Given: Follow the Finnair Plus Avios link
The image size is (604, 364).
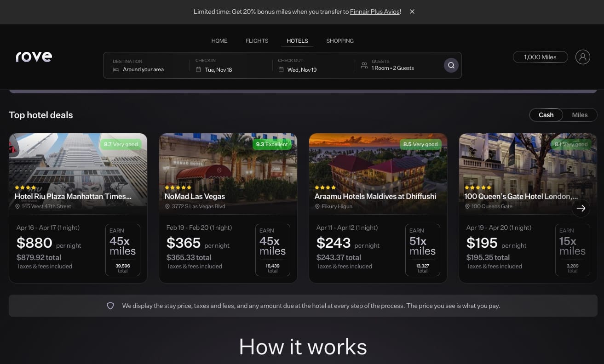Looking at the screenshot, I should 374,11.
